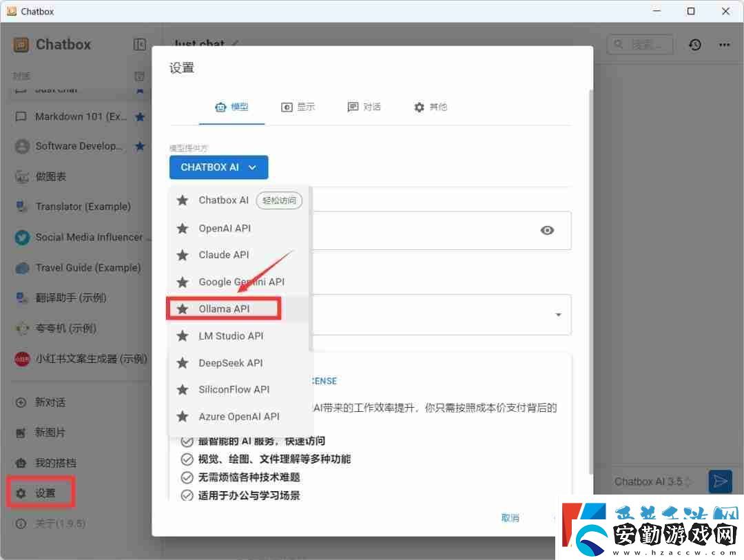Click the 取消 button in settings dialog

click(x=510, y=518)
